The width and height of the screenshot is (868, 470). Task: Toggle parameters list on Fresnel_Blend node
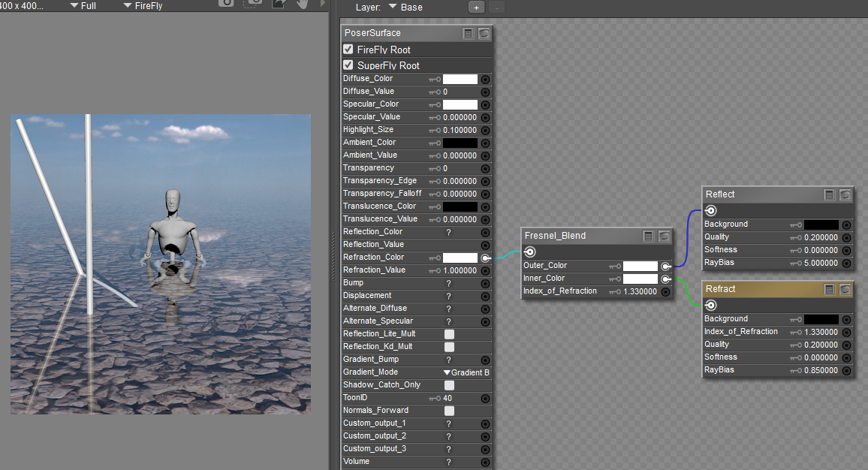tap(648, 237)
